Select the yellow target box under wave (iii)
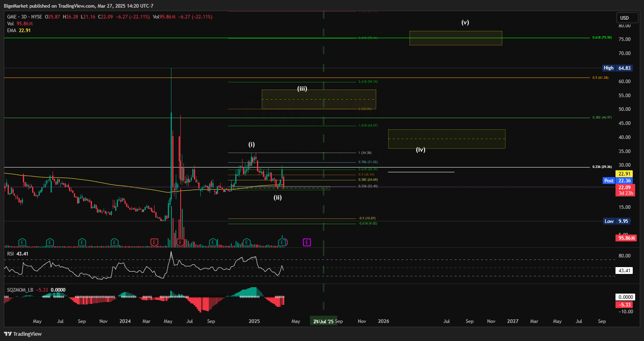This screenshot has height=341, width=644. point(319,99)
